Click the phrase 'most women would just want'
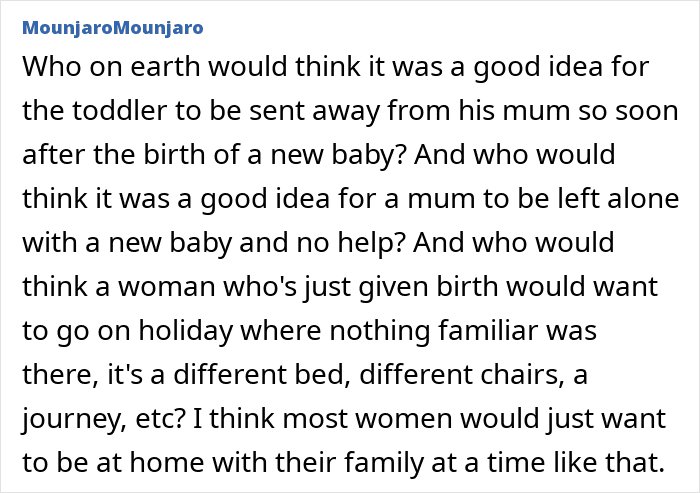 click(x=474, y=419)
